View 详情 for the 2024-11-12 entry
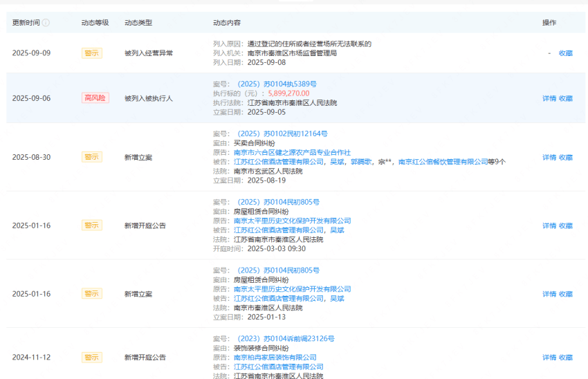 pos(549,358)
